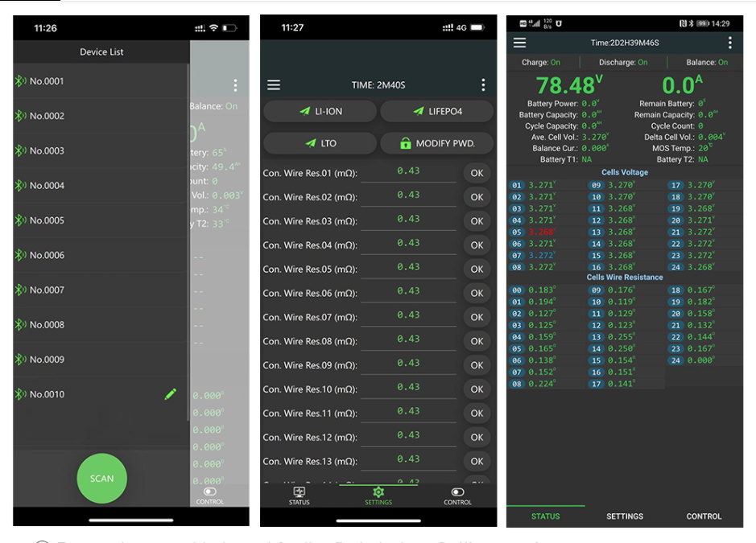
Task: Select the LI-ION battery preset
Action: pos(320,112)
